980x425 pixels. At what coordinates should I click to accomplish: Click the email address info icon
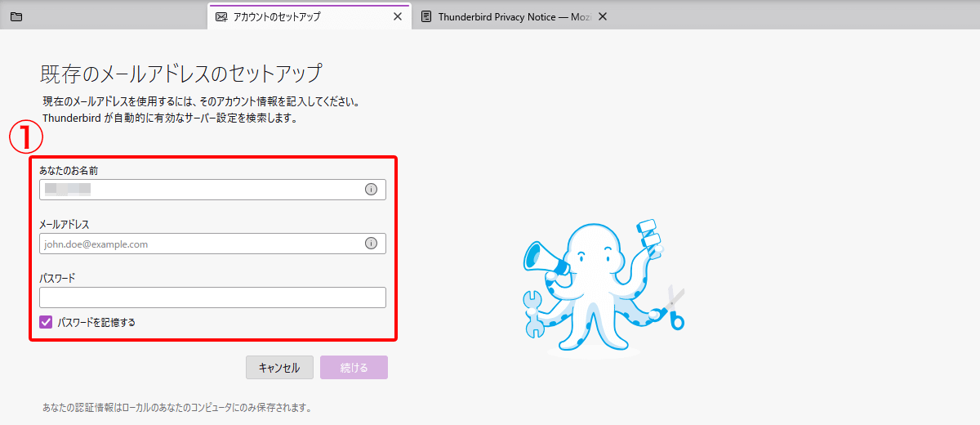click(x=371, y=244)
